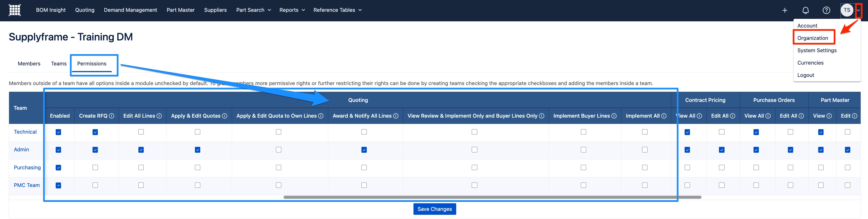
Task: Click info icon for Purchase Orders View All
Action: tap(768, 116)
